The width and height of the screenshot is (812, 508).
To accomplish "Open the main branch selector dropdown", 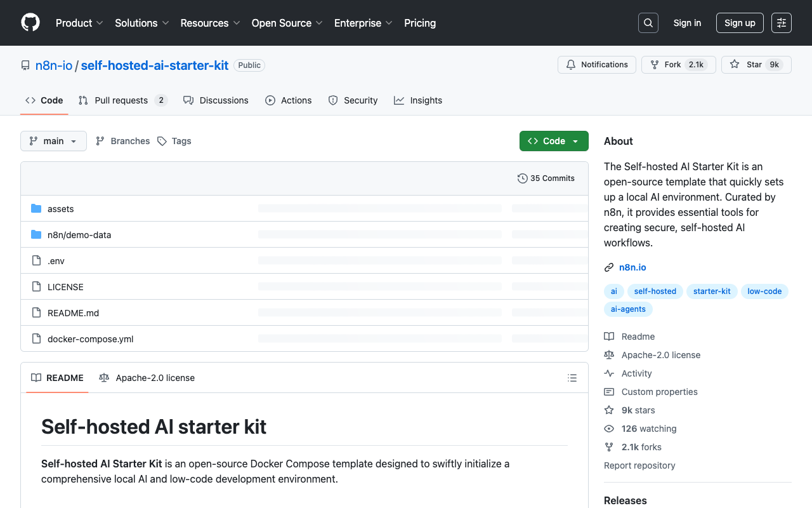I will point(53,141).
